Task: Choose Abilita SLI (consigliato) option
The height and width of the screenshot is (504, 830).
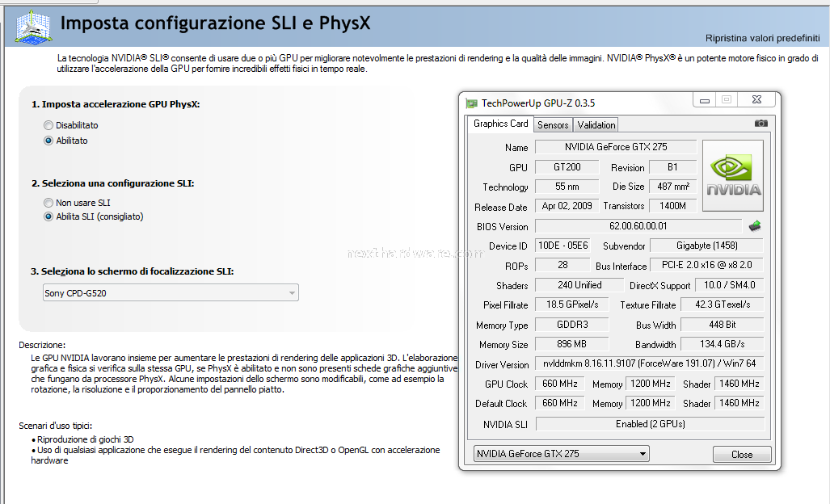Action: pos(48,216)
